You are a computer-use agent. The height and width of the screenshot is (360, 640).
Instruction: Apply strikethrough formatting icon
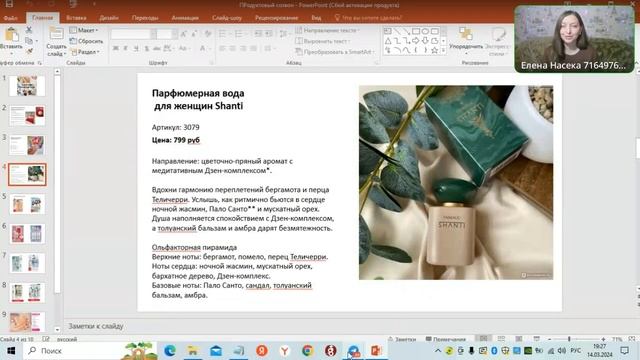point(157,49)
